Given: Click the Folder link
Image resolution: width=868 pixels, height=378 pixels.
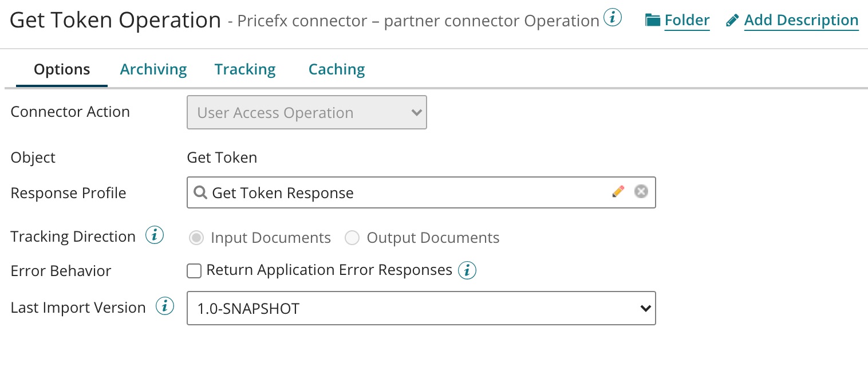Looking at the screenshot, I should 686,19.
